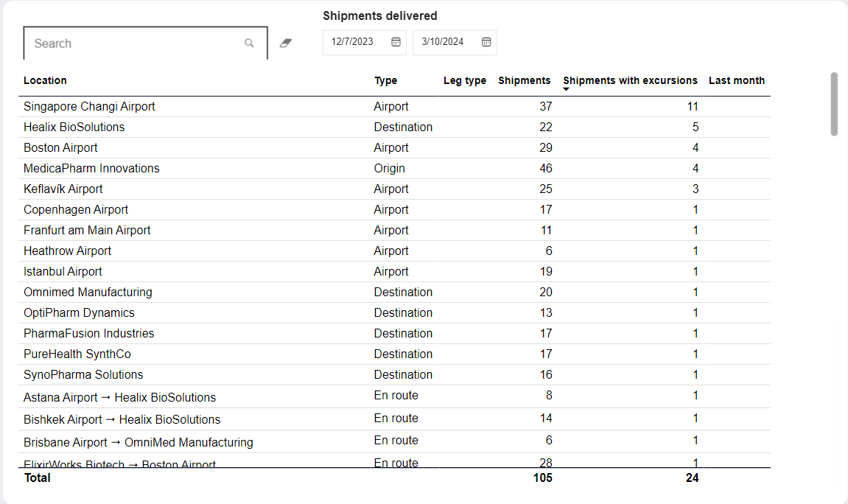Select the Copenhagen Airport row
The image size is (848, 504).
[x=394, y=209]
